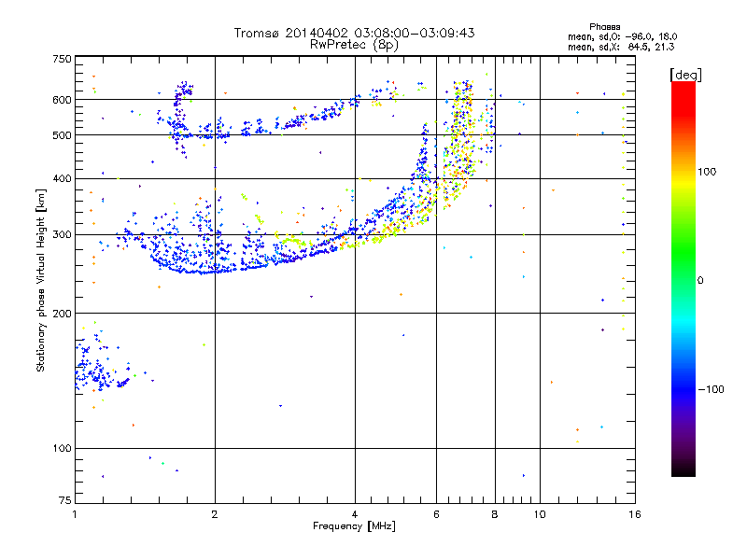Click the 'Phases' header label

coord(604,27)
